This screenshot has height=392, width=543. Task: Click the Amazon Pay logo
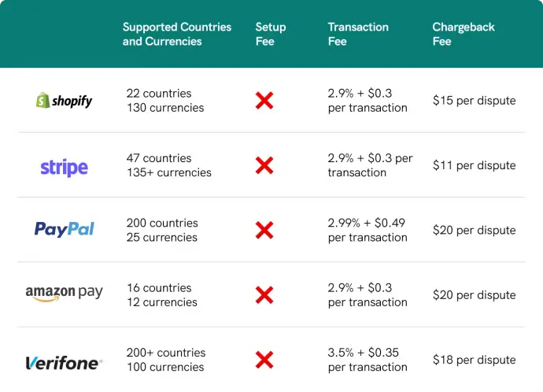click(x=64, y=293)
